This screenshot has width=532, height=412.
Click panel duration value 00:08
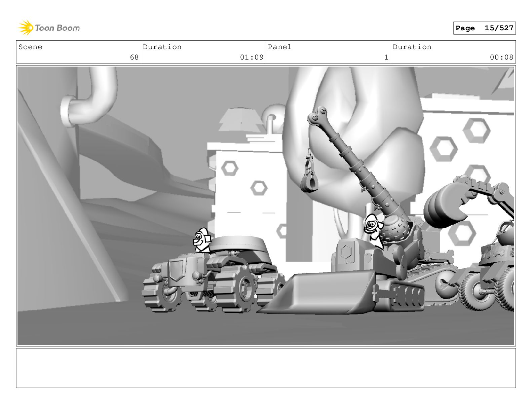click(501, 57)
